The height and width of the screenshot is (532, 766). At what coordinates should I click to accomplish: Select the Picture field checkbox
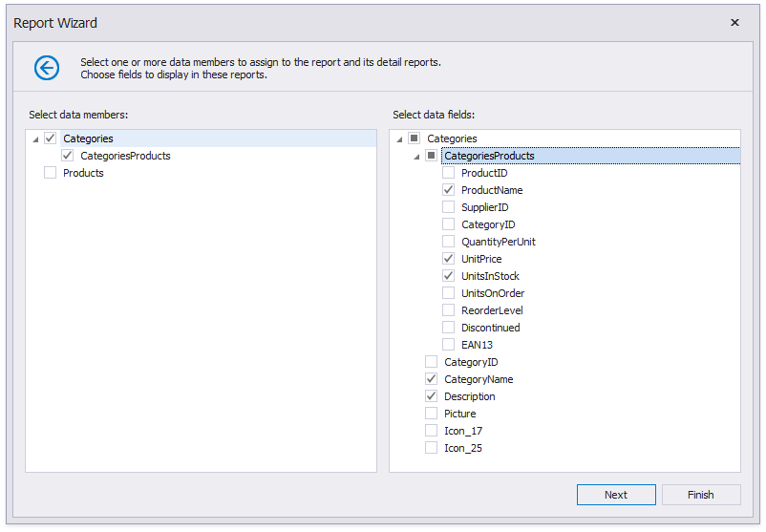(432, 414)
